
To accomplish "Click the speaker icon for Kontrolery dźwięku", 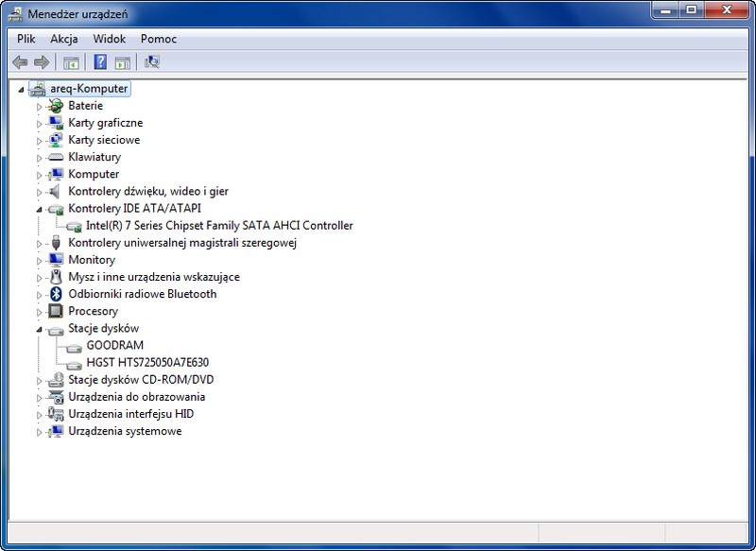I will [x=55, y=191].
